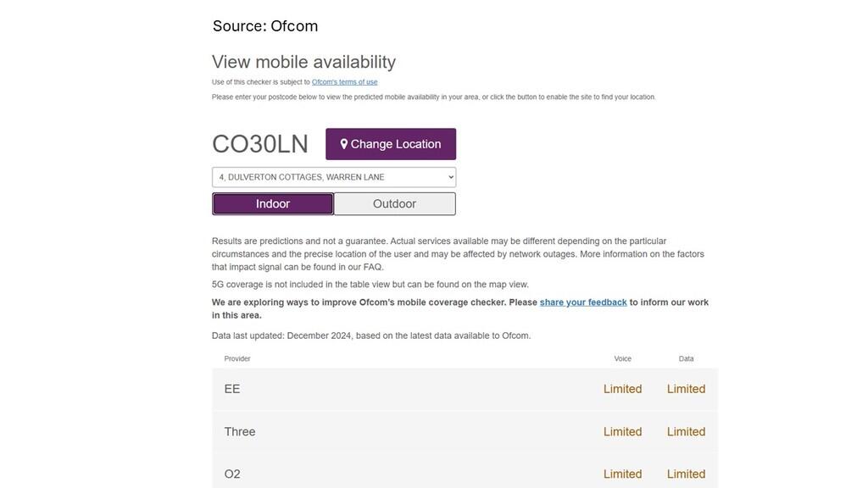
Task: Click the map pin icon on Change Location
Action: pos(344,144)
